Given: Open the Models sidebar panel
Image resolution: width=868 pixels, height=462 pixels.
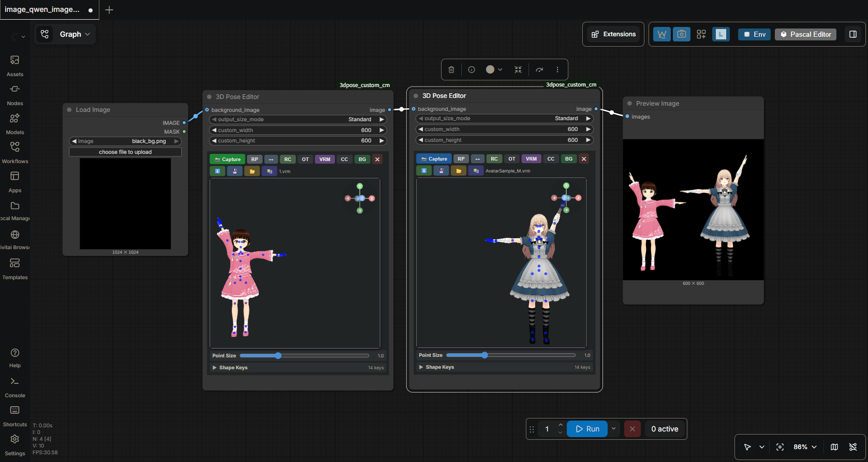Looking at the screenshot, I should 15,124.
